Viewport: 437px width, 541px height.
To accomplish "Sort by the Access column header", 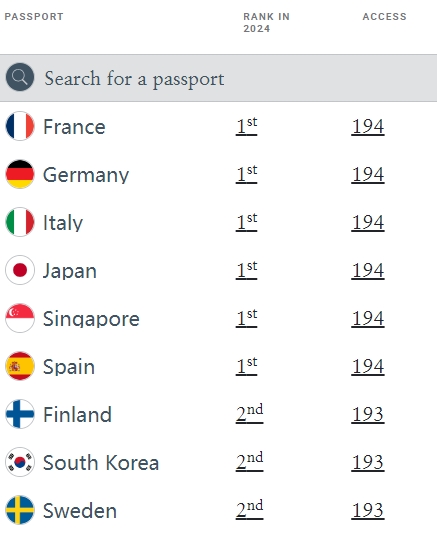I will 384,17.
